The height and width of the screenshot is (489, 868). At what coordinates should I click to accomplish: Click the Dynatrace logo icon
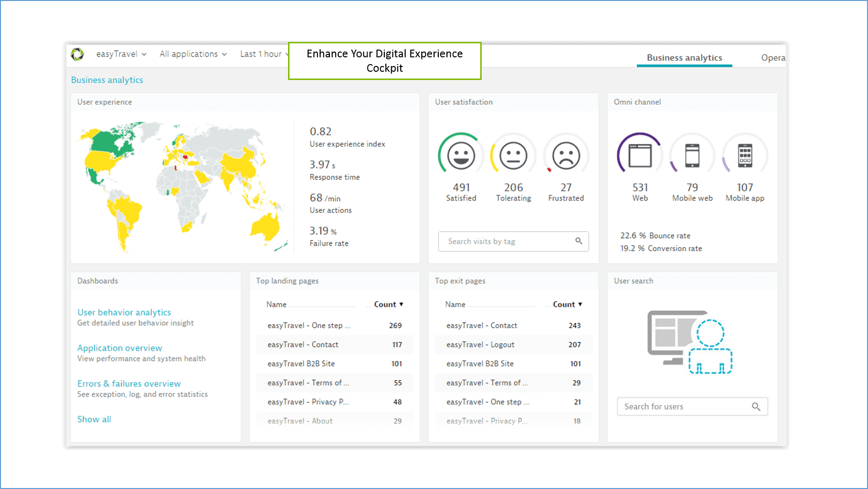point(77,54)
